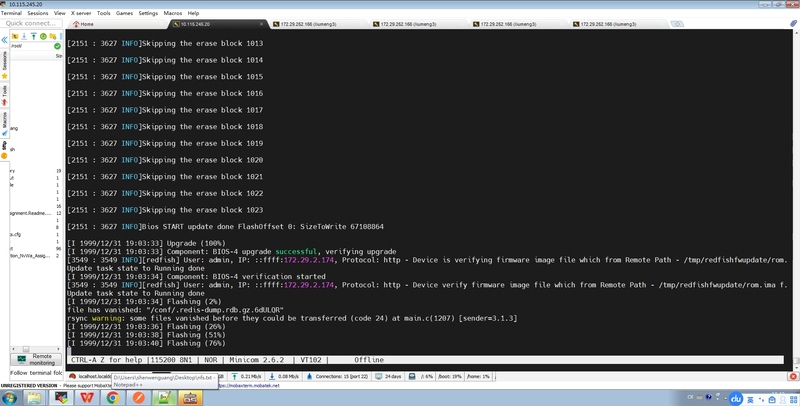800x406 pixels.
Task: Click the SFTP upload icon
Action: pyautogui.click(x=34, y=36)
